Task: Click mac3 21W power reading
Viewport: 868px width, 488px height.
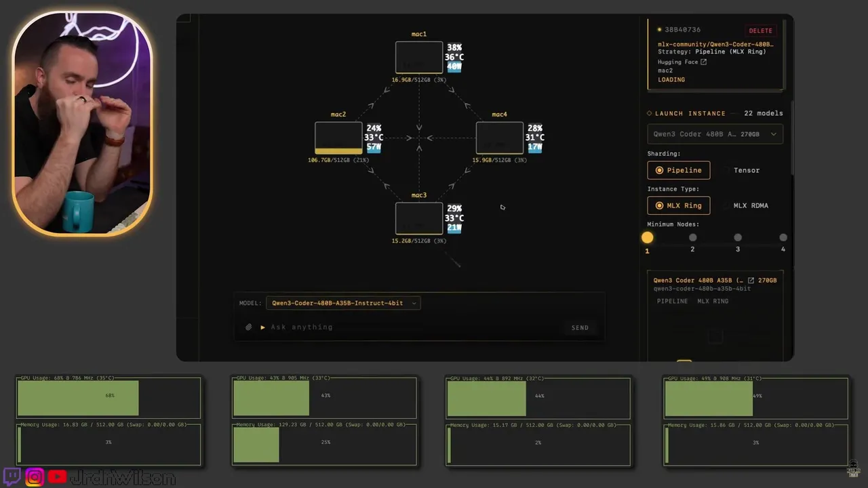Action: click(x=454, y=228)
